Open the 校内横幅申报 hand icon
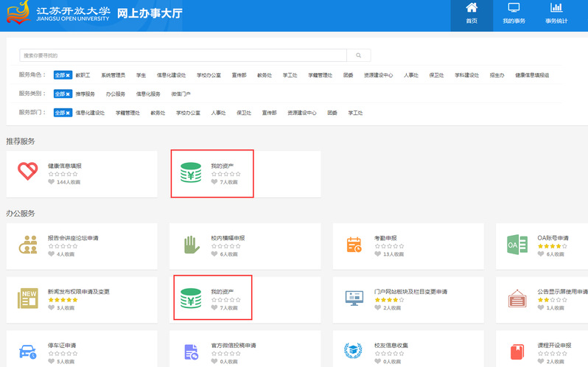Image resolution: width=588 pixels, height=367 pixels. click(192, 245)
